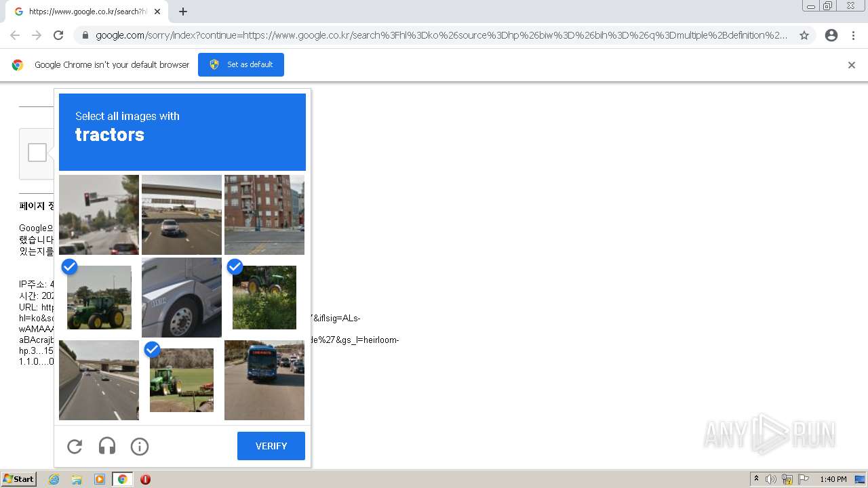
Task: Close the Google search tab
Action: [157, 12]
